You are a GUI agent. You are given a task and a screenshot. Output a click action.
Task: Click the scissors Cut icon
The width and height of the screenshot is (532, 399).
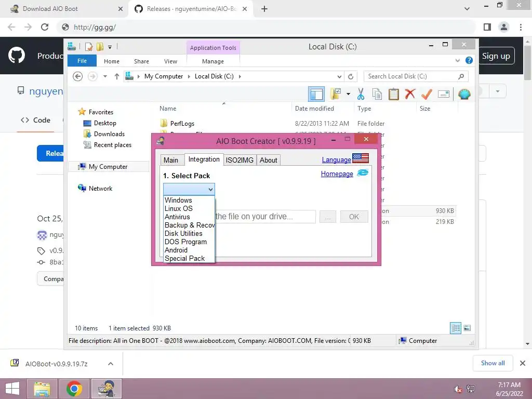[x=361, y=94]
